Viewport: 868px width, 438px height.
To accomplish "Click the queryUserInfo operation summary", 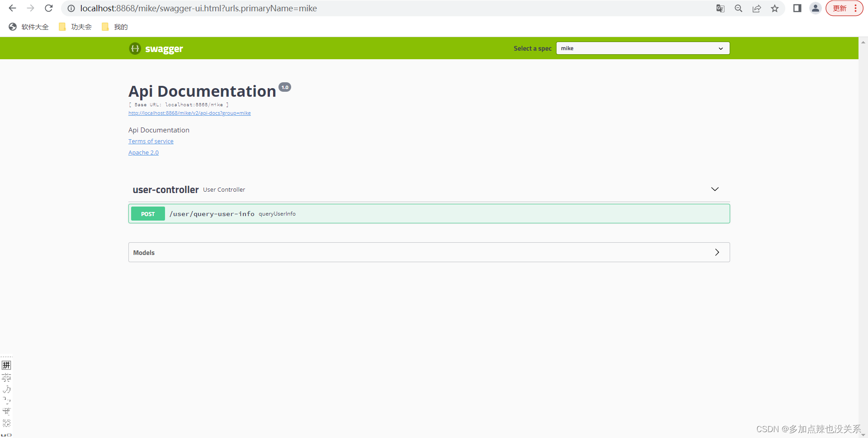I will (277, 214).
